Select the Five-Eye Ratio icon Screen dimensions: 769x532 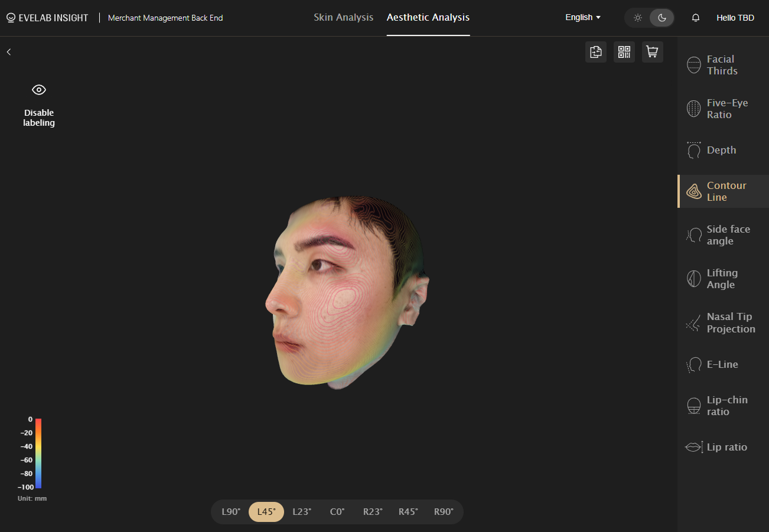tap(694, 109)
